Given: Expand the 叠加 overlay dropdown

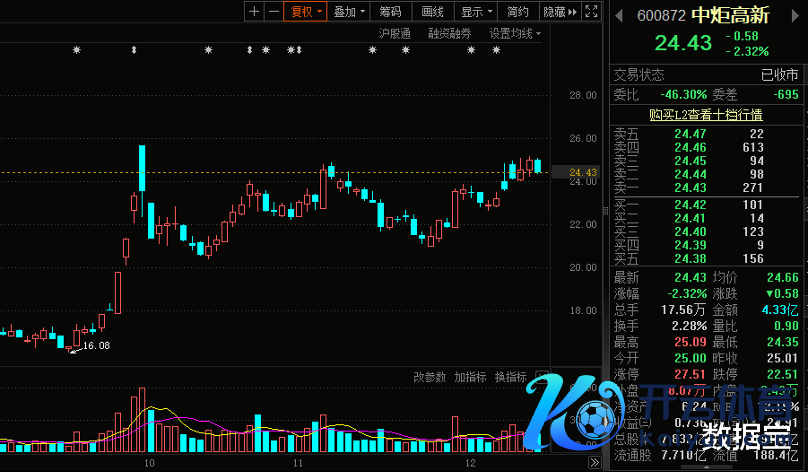Looking at the screenshot, I should tap(349, 12).
